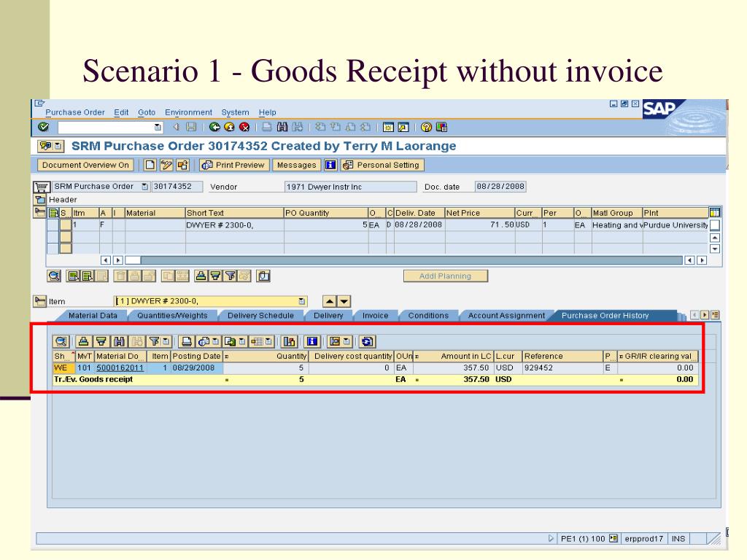Click the SAP menu icon above Purchase Order menu
This screenshot has width=747, height=560.
click(39, 104)
